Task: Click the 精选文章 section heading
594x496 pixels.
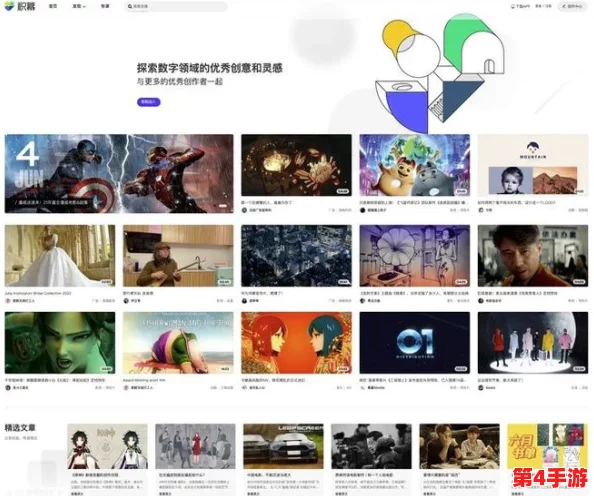Action: (20, 428)
